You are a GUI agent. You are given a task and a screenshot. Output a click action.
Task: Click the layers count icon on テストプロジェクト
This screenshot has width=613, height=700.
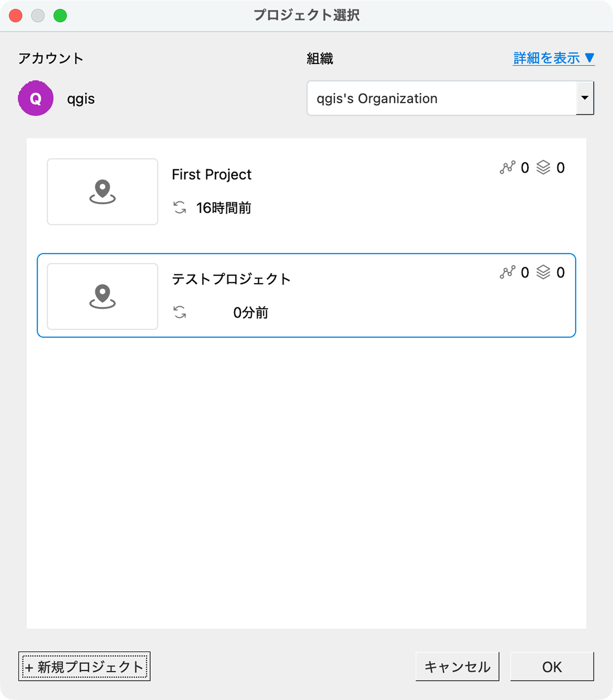click(544, 272)
